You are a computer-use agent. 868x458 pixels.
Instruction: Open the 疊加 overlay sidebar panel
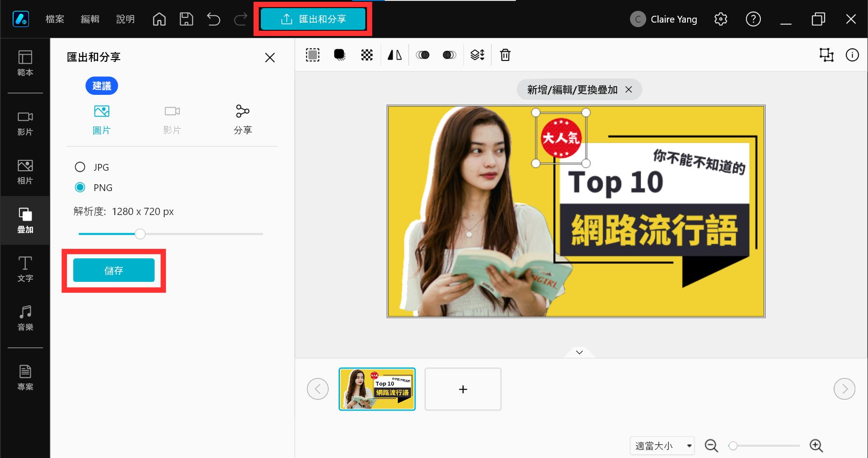[25, 220]
